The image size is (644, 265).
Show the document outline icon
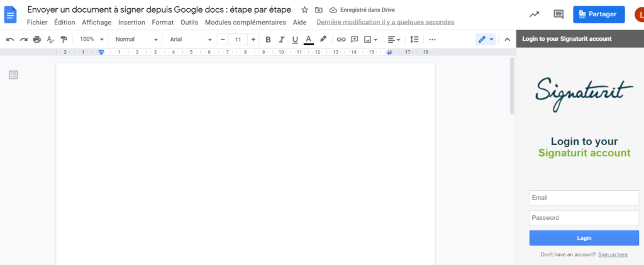pyautogui.click(x=14, y=75)
